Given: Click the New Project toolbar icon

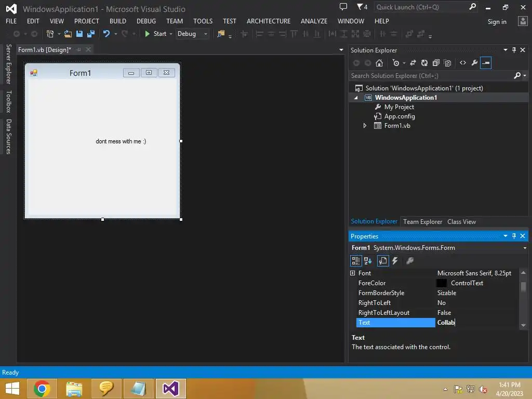Looking at the screenshot, I should point(50,34).
